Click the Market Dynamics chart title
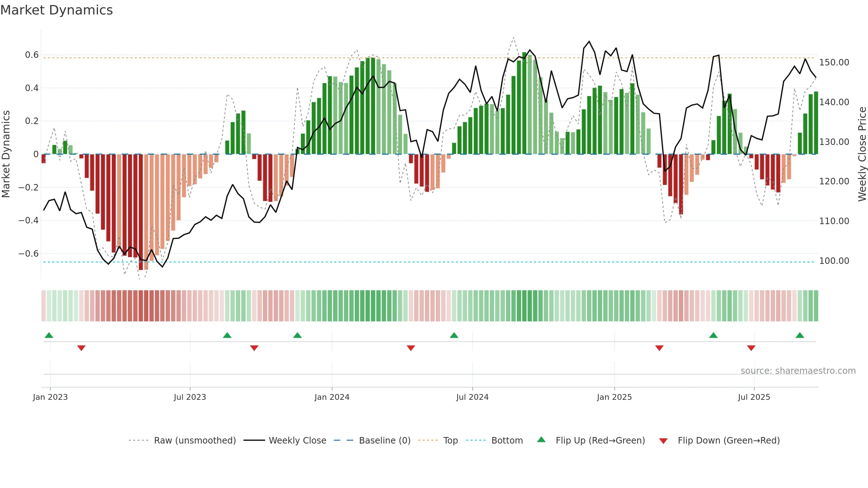Image resolution: width=868 pixels, height=488 pixels. click(56, 10)
